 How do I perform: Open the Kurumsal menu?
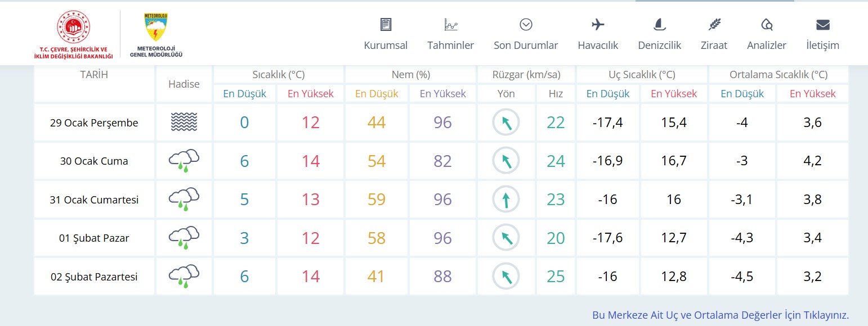[386, 46]
